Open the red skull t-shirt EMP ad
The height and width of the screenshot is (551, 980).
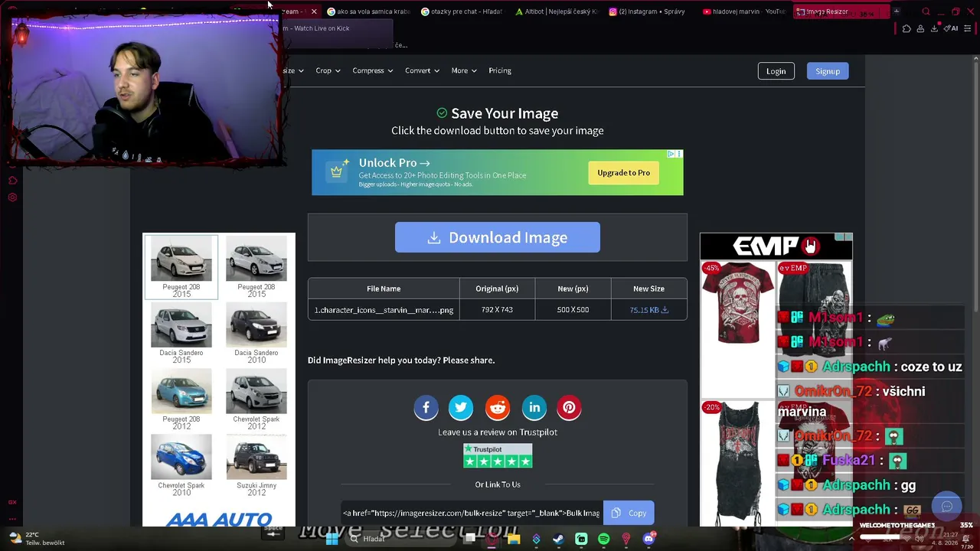[x=738, y=303]
